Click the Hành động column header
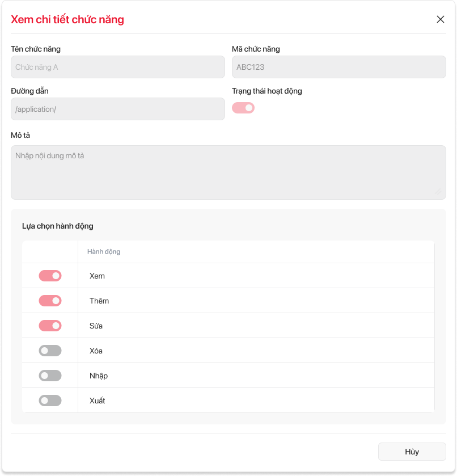 pyautogui.click(x=104, y=251)
